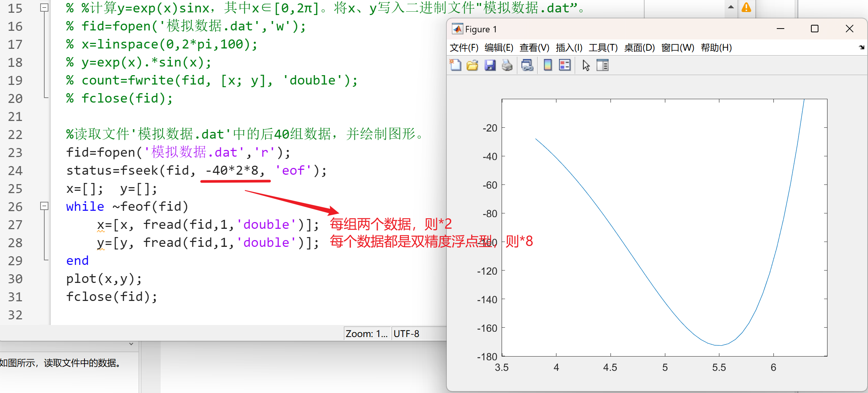Open the 窗口(W) menu in Figure 1
Screen dimensions: 868x393
coord(678,48)
